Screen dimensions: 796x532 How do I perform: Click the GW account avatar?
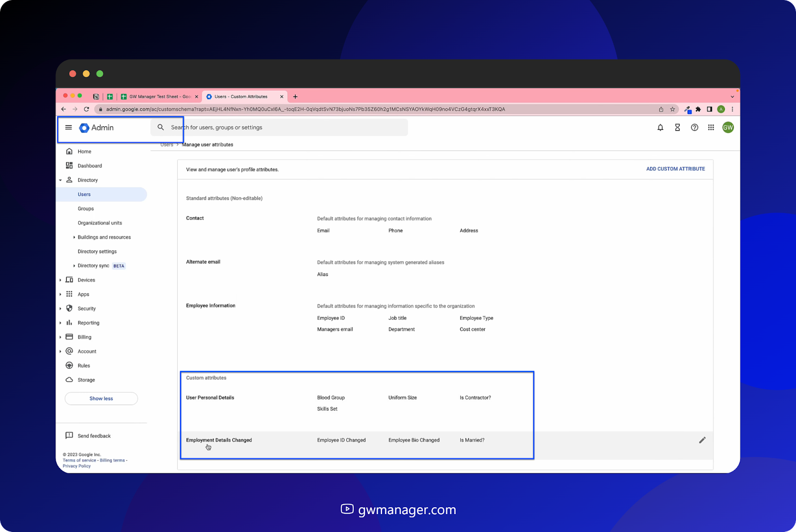728,127
